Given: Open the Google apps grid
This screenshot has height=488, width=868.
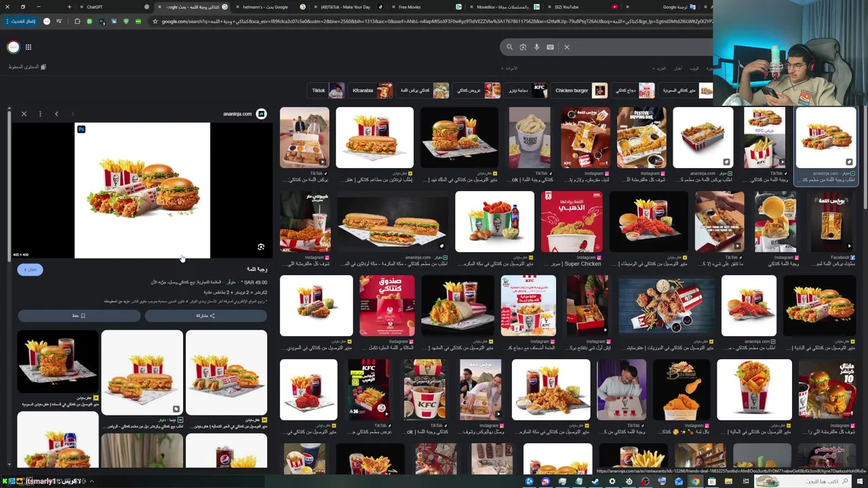Looking at the screenshot, I should click(28, 47).
